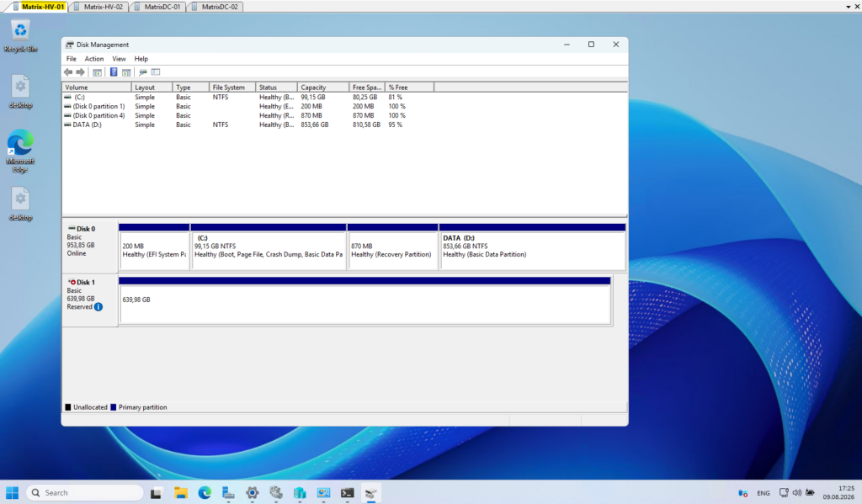Click the 80,25 GB free space cell
Image resolution: width=862 pixels, height=504 pixels.
click(365, 98)
